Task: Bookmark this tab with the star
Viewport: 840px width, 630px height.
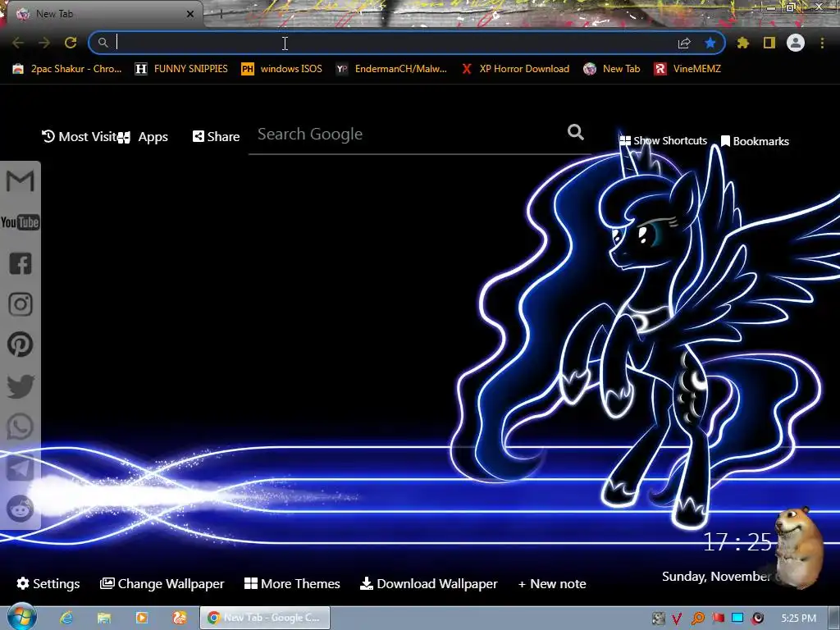Action: pos(710,43)
